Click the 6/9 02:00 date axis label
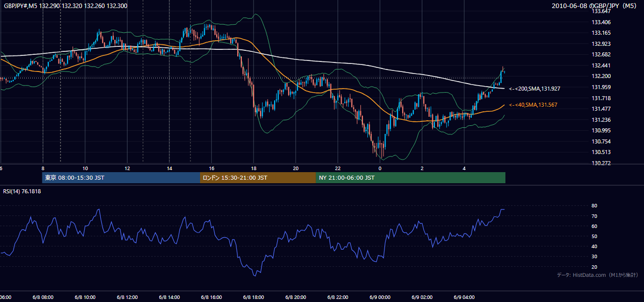Screen dimensions: 644x302 tap(422, 297)
